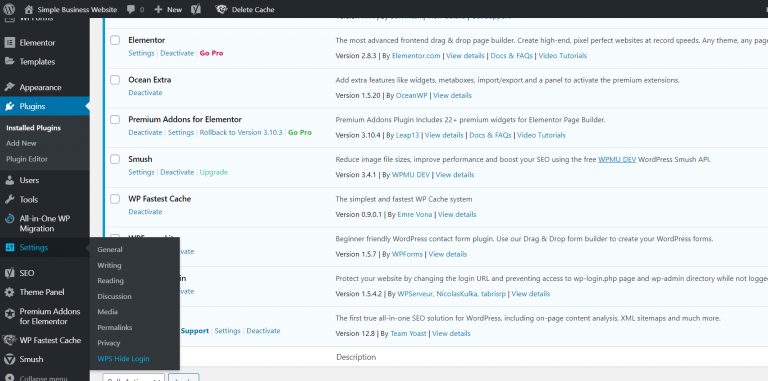Click the Plugins plug icon

click(x=9, y=106)
